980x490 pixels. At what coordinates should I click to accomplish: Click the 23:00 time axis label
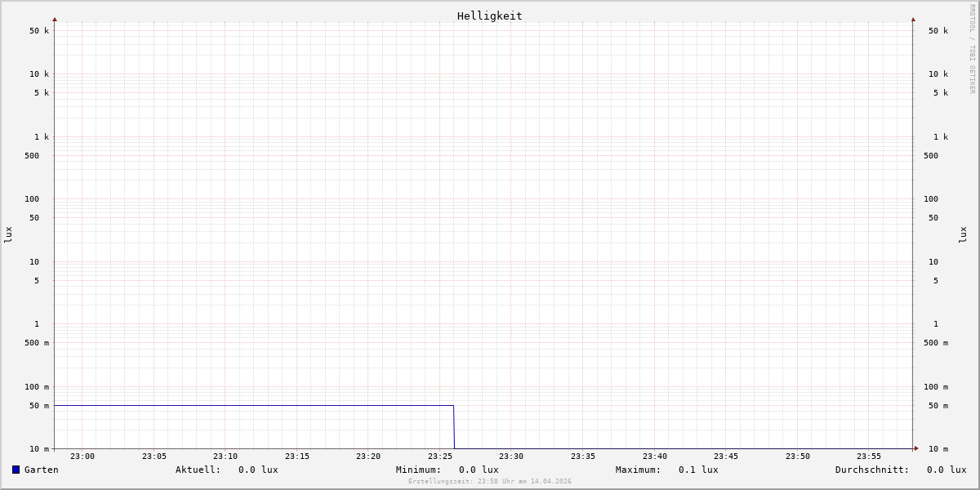tap(82, 457)
